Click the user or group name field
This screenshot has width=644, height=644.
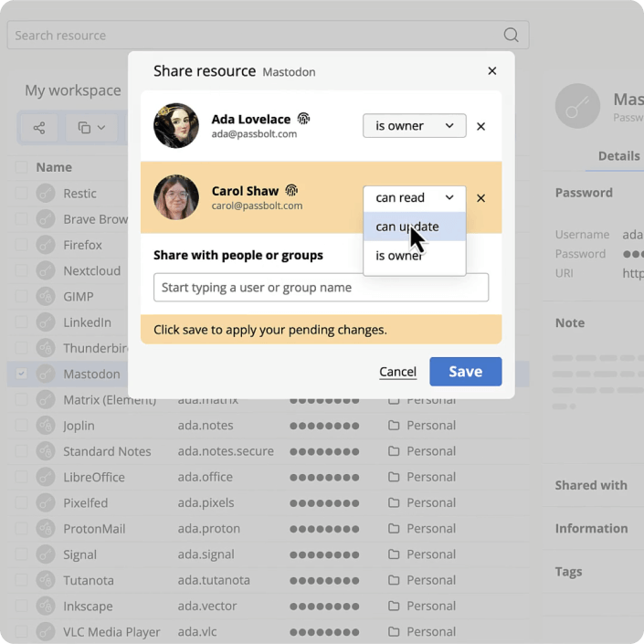coord(321,287)
